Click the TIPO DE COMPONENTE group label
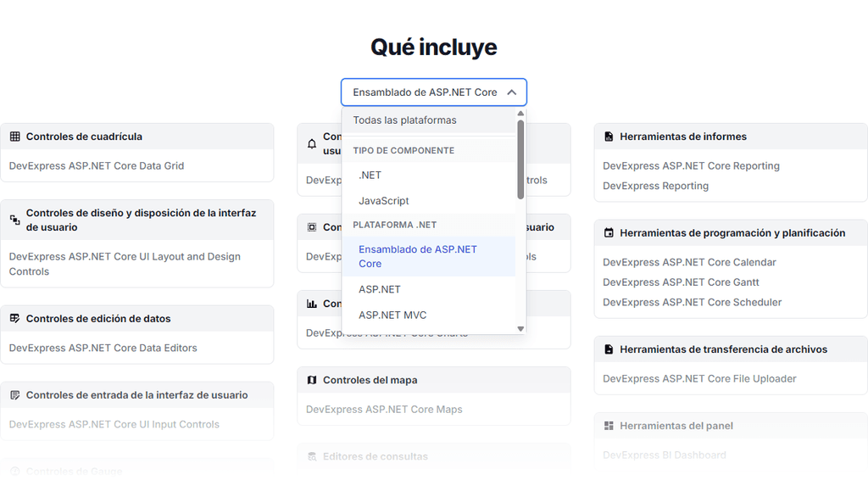The width and height of the screenshot is (868, 480). pyautogui.click(x=403, y=151)
